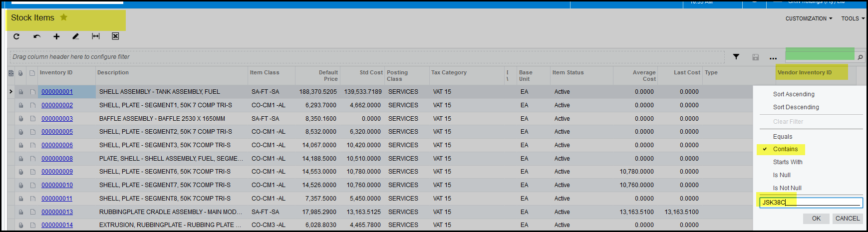Choose Sort Descending in the filter menu
Viewport: 868px width, 232px height.
tap(796, 107)
